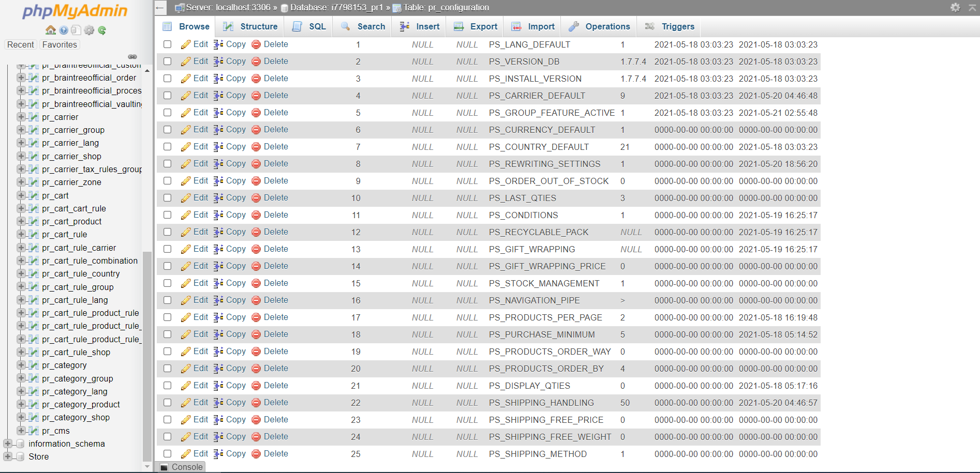Switch to the Triggers tab
This screenshot has width=980, height=473.
670,26
